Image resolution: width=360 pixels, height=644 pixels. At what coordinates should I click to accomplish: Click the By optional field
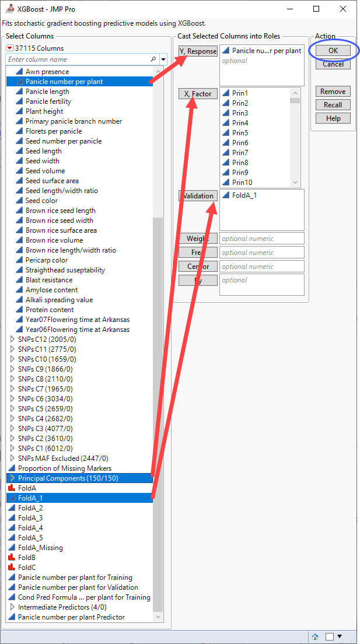tap(262, 285)
